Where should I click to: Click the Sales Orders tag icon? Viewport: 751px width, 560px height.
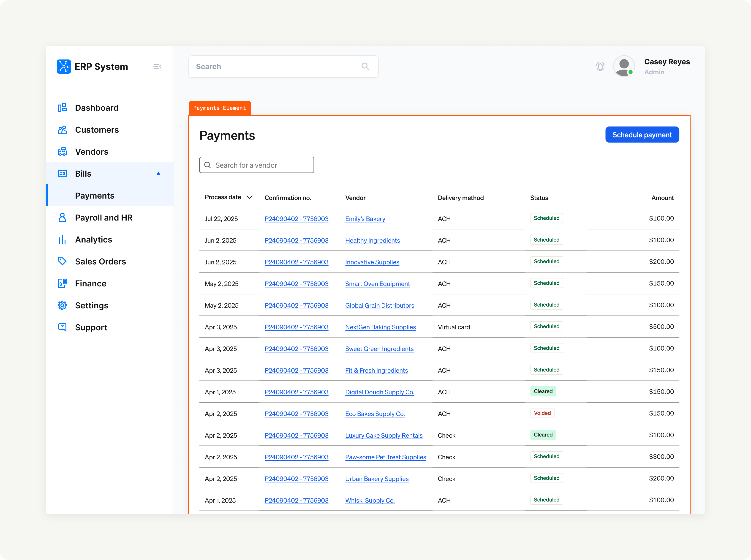(63, 261)
